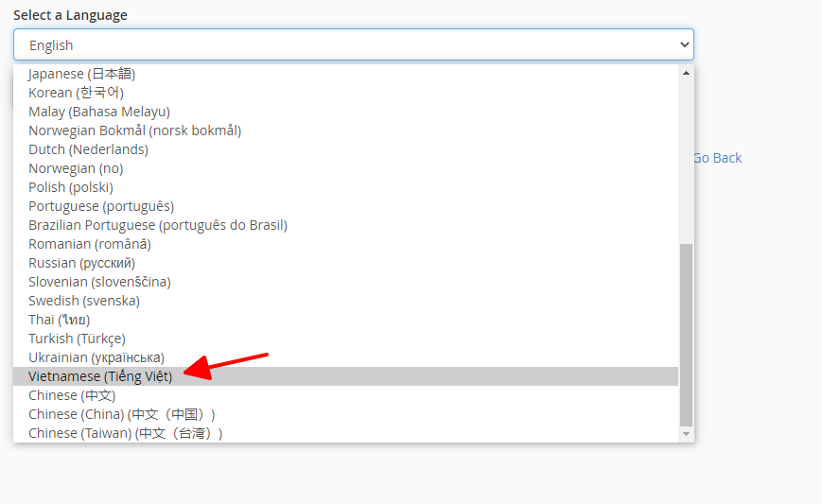The height and width of the screenshot is (504, 822).
Task: Pick Turkish (Türkçe) language
Action: (x=77, y=339)
